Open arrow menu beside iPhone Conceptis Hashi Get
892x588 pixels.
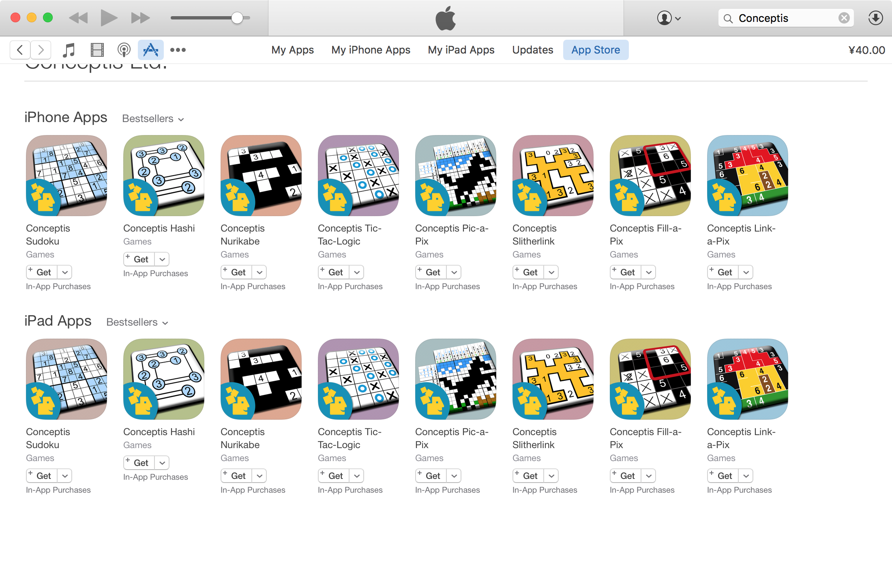[x=162, y=259]
